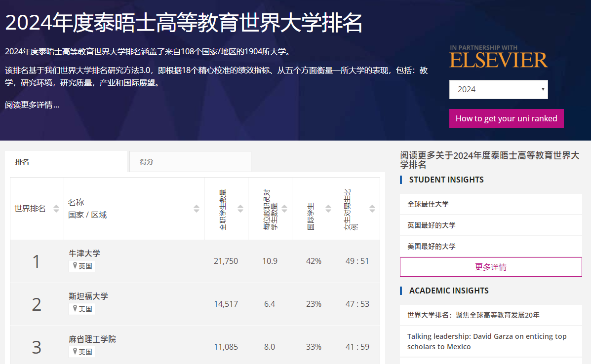
Task: Open 英国最好的大学 sidebar link
Action: (432, 225)
